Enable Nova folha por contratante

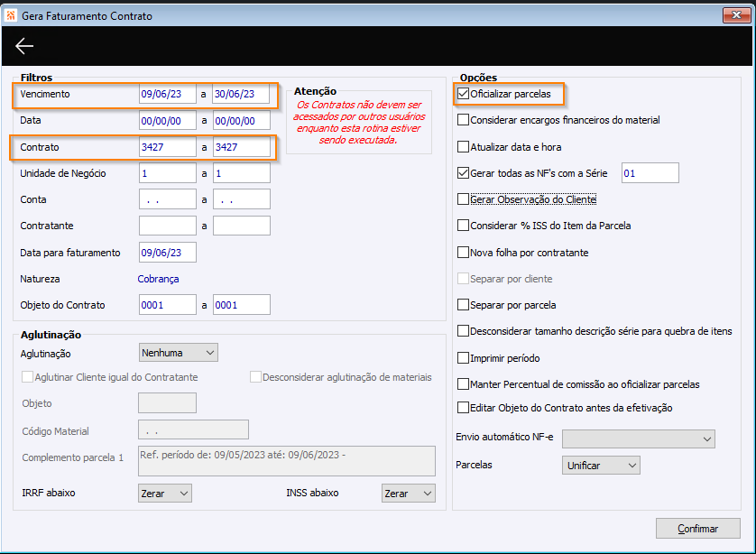(x=463, y=252)
